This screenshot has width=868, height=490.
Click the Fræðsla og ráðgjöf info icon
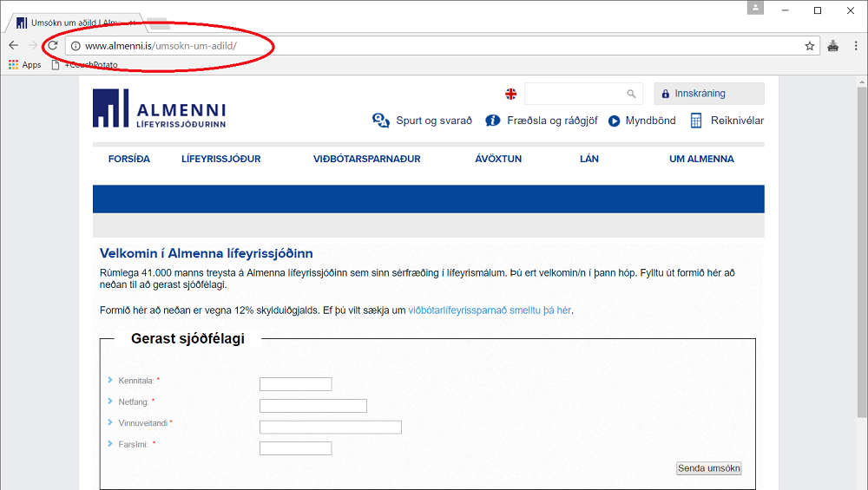493,120
